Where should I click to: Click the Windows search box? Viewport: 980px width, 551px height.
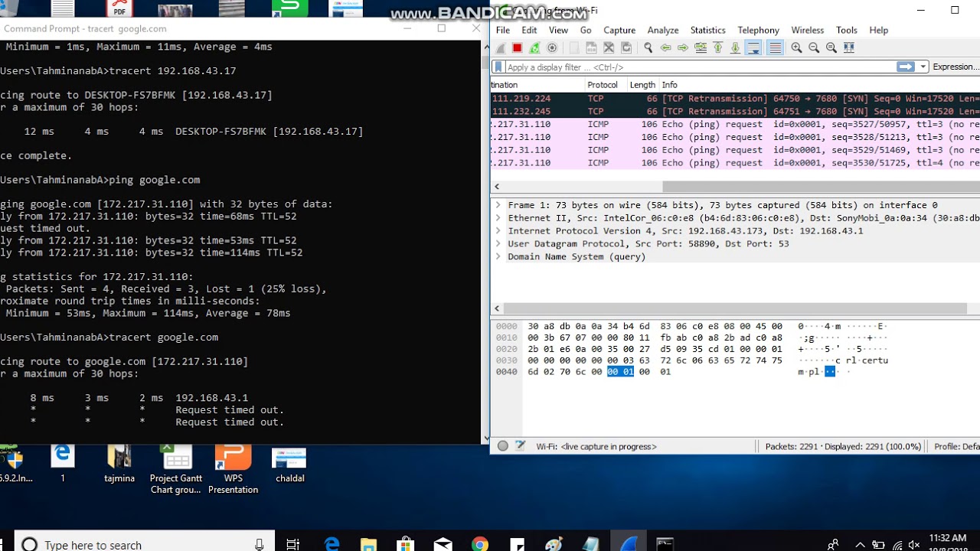pyautogui.click(x=143, y=544)
